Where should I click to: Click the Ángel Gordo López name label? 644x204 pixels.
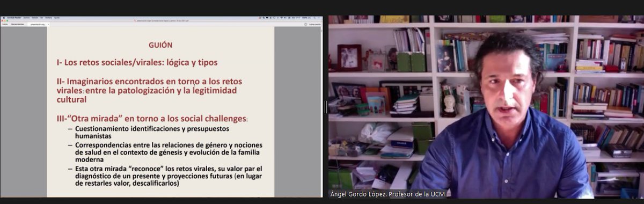tap(387, 194)
